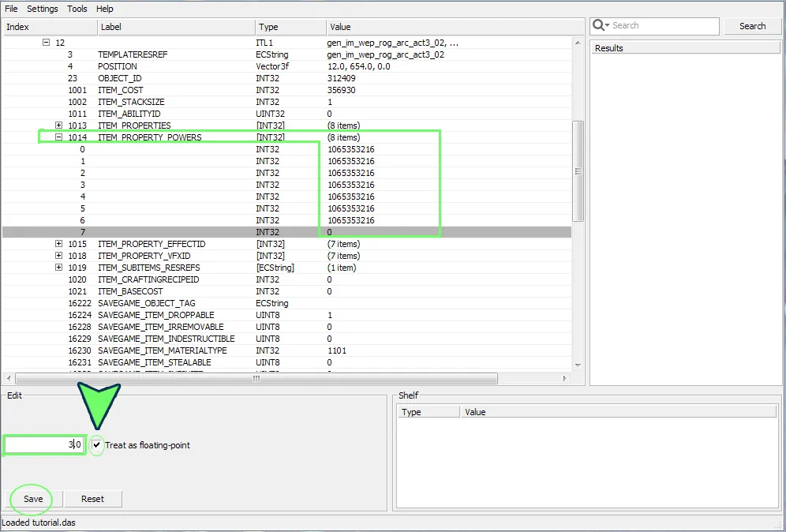Click the search magnifier icon
Image resolution: width=786 pixels, height=532 pixels.
(x=599, y=26)
